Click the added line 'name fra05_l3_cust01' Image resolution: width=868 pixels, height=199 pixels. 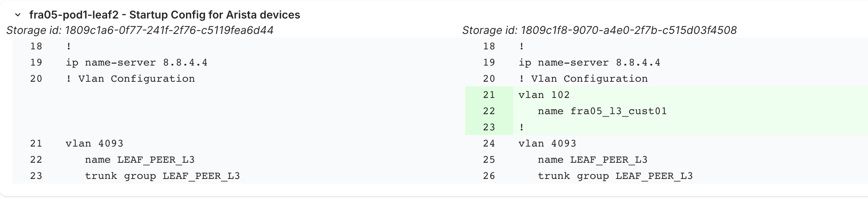(602, 111)
